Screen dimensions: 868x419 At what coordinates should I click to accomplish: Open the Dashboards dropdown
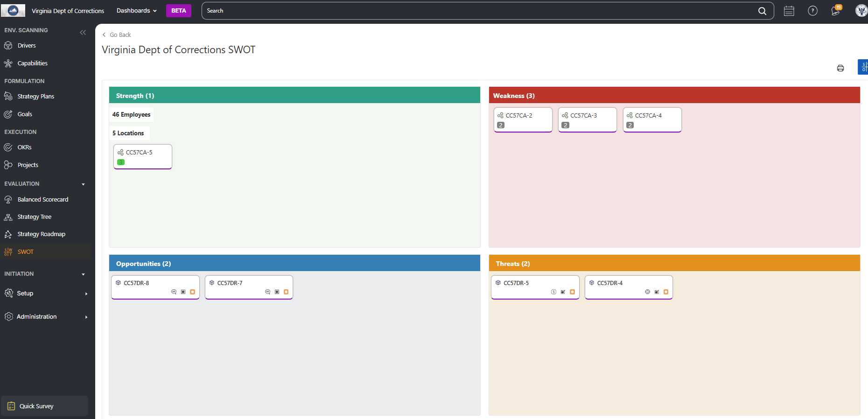click(137, 11)
